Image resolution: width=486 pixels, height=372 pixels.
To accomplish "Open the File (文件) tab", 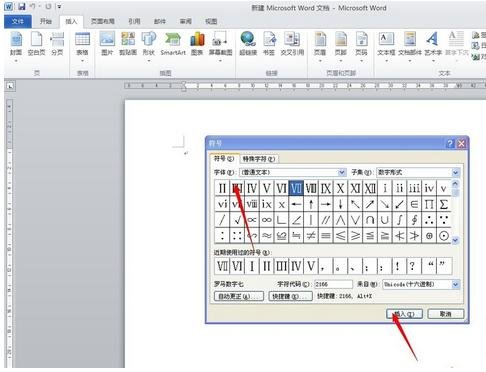I will click(18, 21).
